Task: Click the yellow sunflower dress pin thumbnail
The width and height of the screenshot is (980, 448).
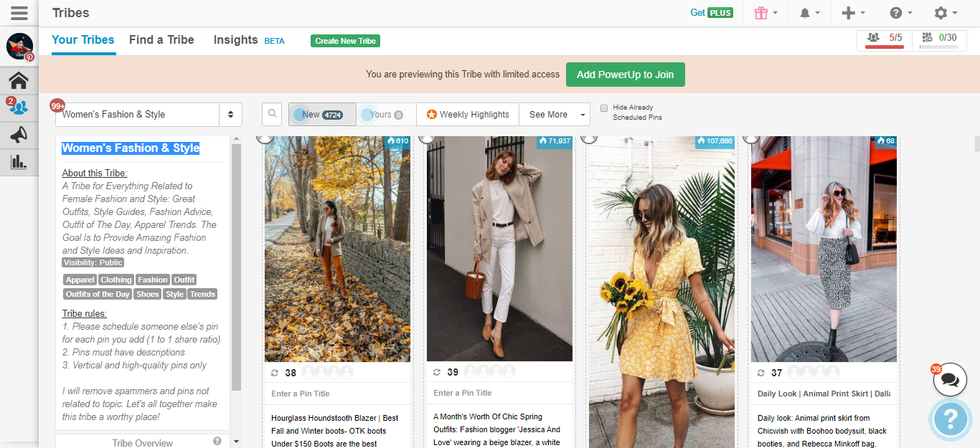Action: pos(661,287)
